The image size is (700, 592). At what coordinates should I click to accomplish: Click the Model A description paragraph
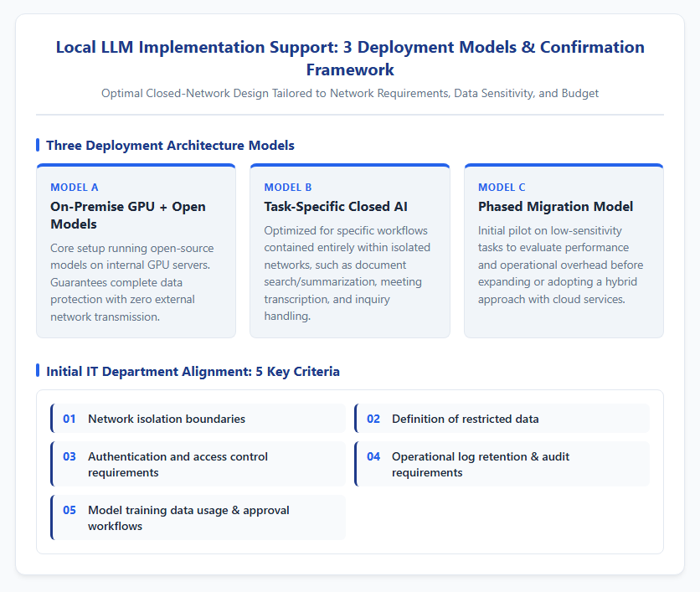point(132,282)
